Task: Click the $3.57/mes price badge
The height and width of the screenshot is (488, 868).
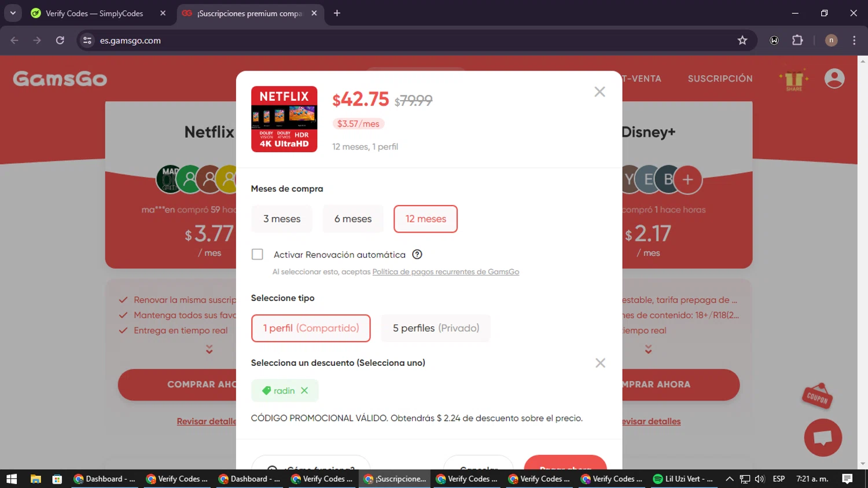Action: pos(358,124)
